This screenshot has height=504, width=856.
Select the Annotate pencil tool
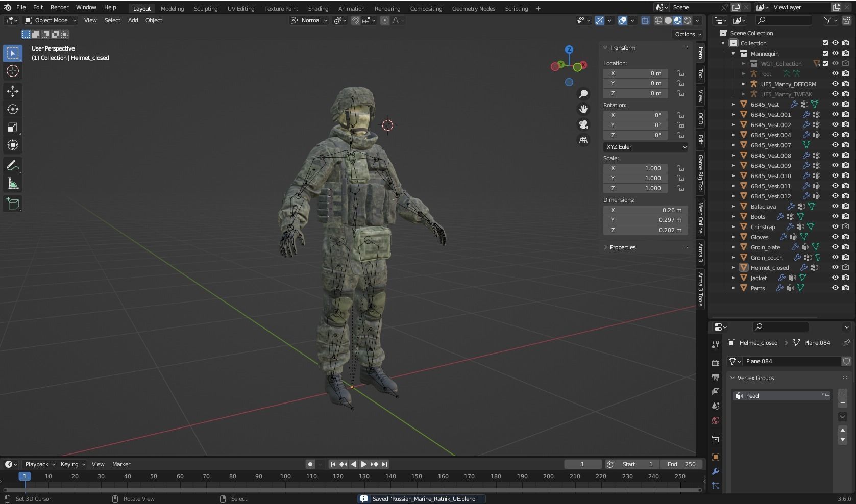click(13, 166)
